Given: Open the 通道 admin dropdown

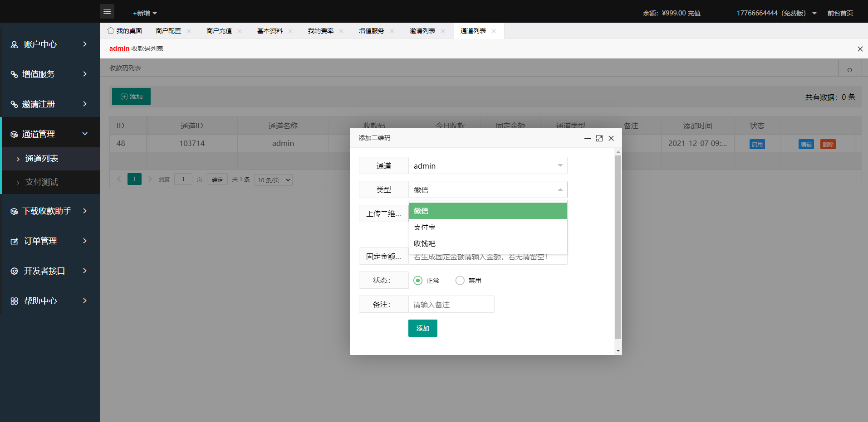Looking at the screenshot, I should point(488,166).
